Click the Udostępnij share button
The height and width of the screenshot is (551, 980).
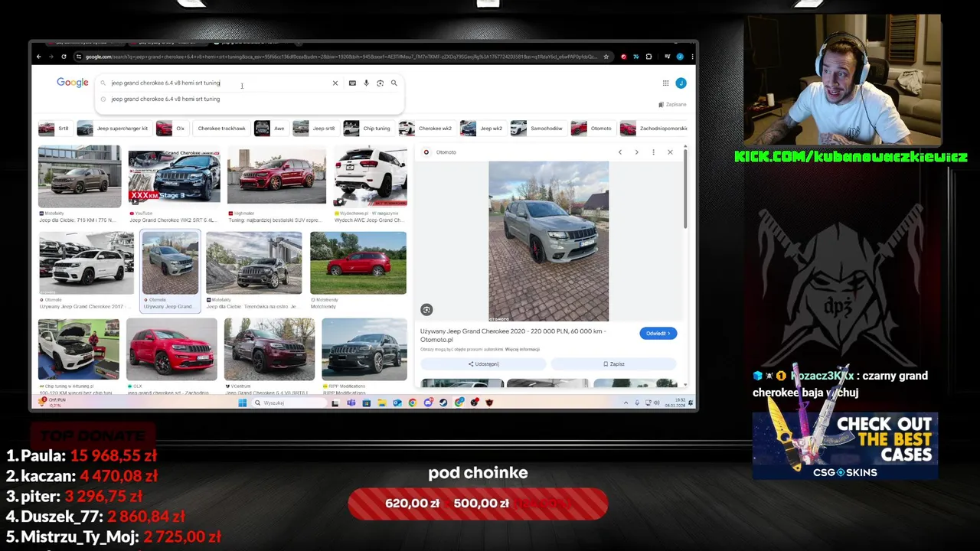(x=483, y=364)
